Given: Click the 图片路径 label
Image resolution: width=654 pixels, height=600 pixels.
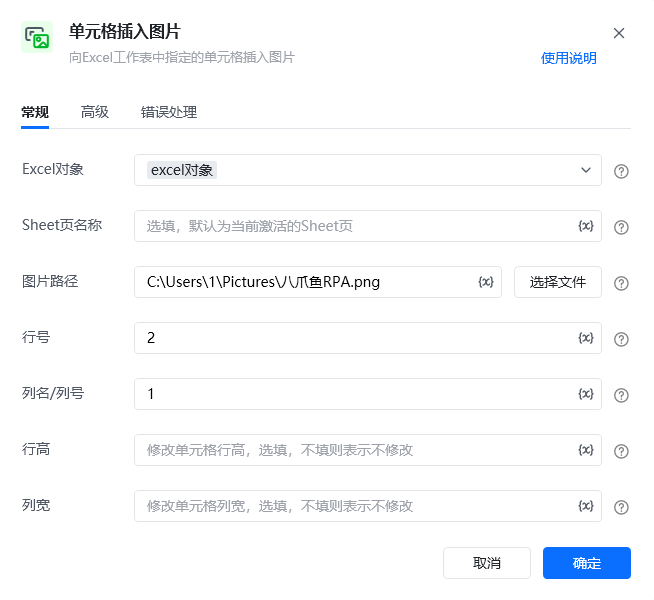Looking at the screenshot, I should pos(50,281).
